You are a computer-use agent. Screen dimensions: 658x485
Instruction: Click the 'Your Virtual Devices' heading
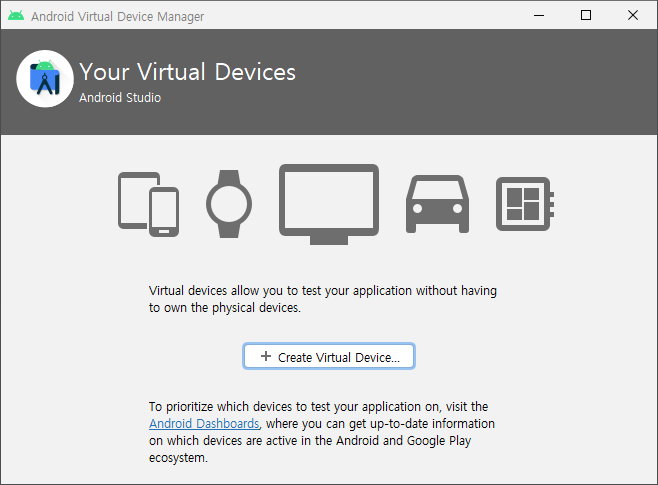click(x=188, y=72)
